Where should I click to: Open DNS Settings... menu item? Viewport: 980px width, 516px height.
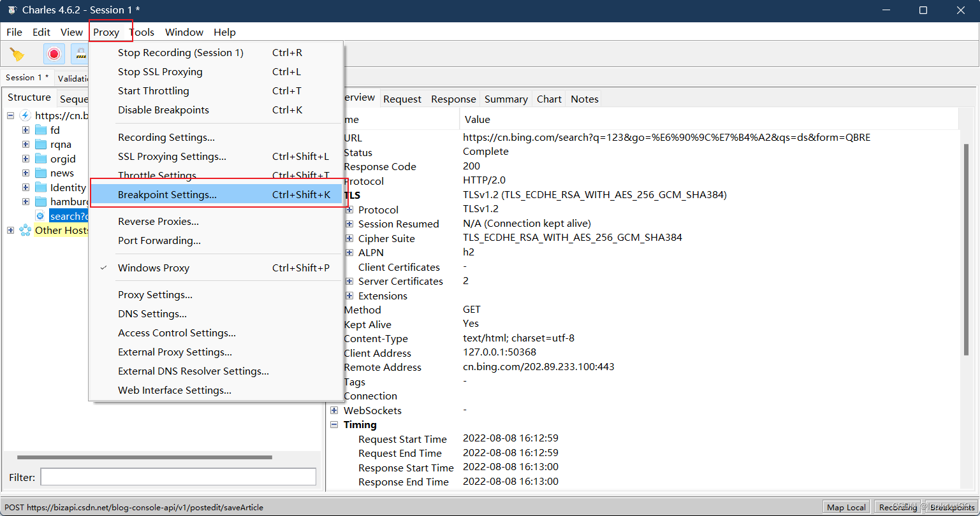[216, 314]
